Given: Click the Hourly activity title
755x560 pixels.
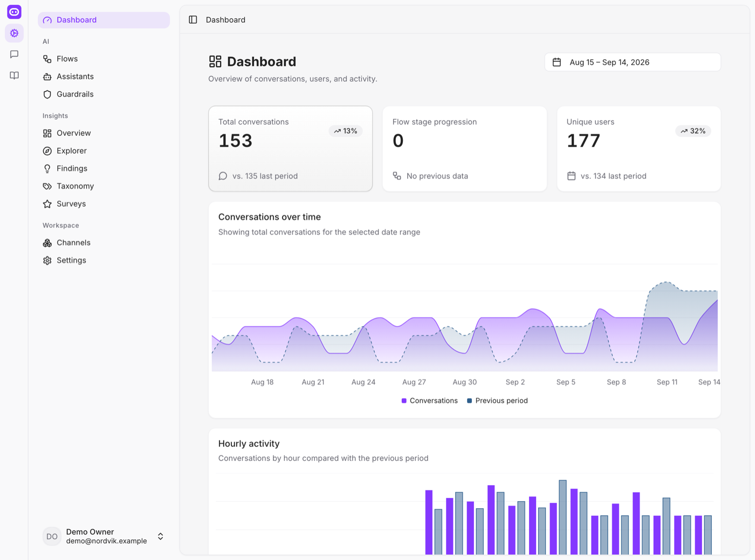Looking at the screenshot, I should coord(249,444).
